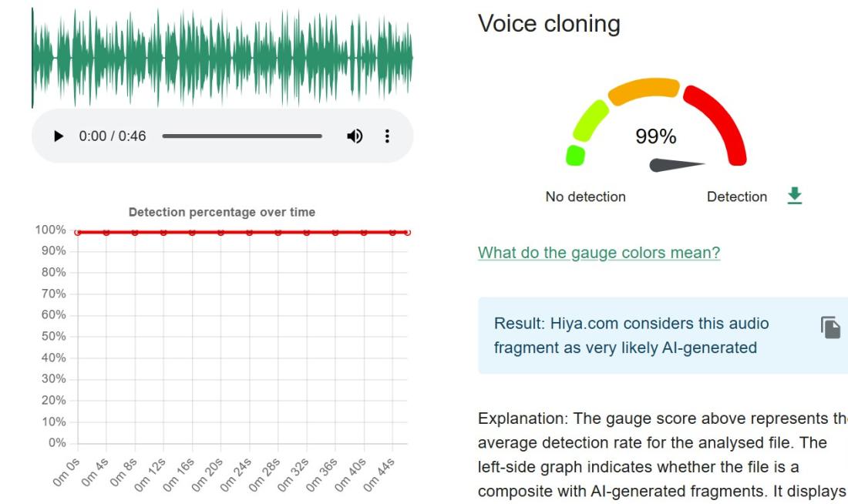Click the 'Detection' gauge label
Viewport: 848px width, 504px height.
click(737, 197)
